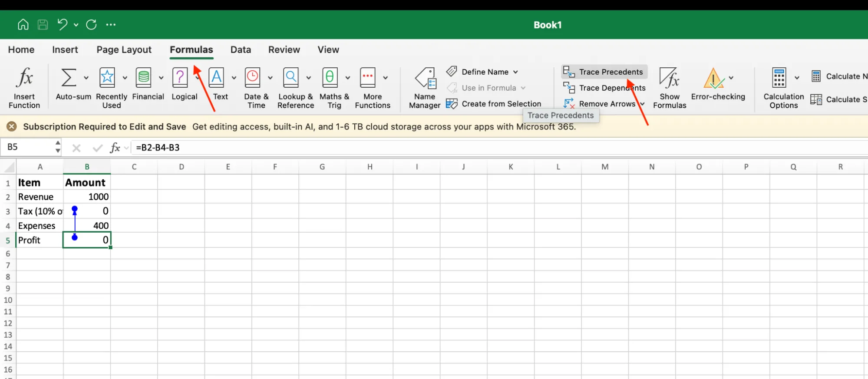This screenshot has width=868, height=379.
Task: Open the Home tab
Action: pyautogui.click(x=21, y=49)
